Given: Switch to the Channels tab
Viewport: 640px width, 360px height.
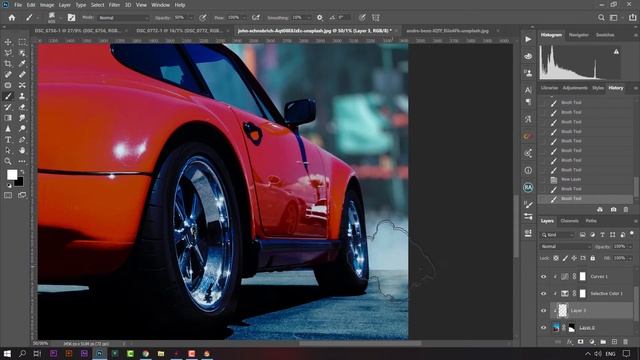Looking at the screenshot, I should point(569,221).
